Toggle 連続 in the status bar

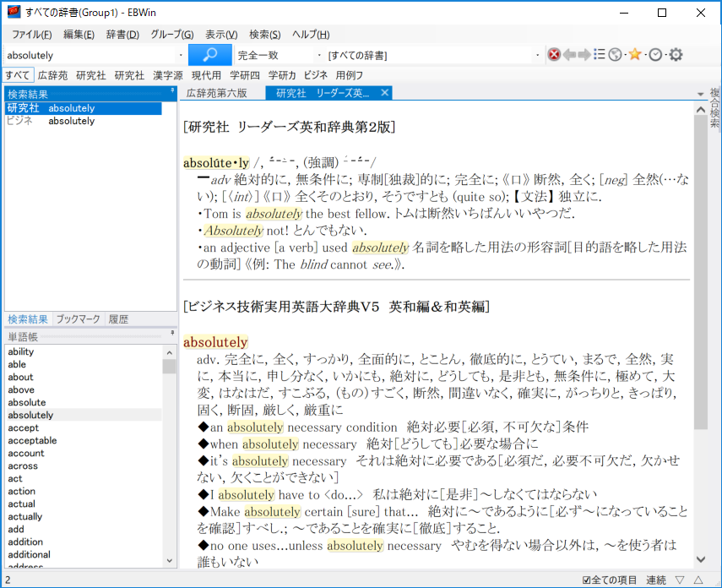tap(655, 580)
